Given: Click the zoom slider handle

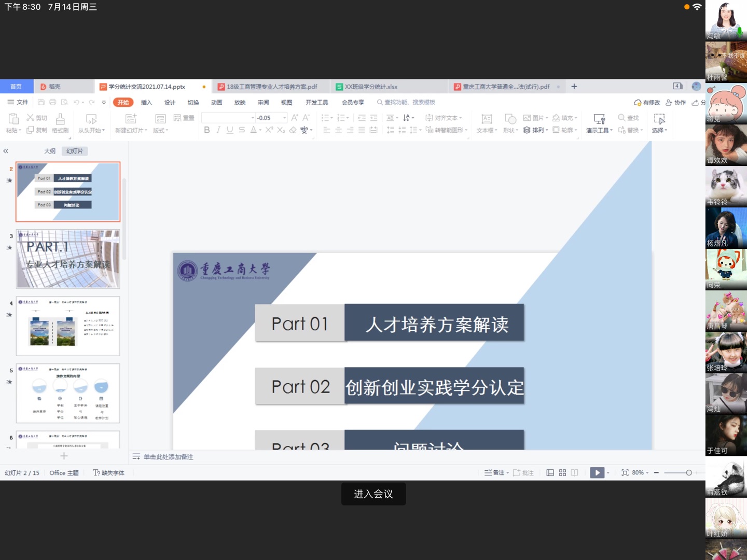Looking at the screenshot, I should 689,473.
